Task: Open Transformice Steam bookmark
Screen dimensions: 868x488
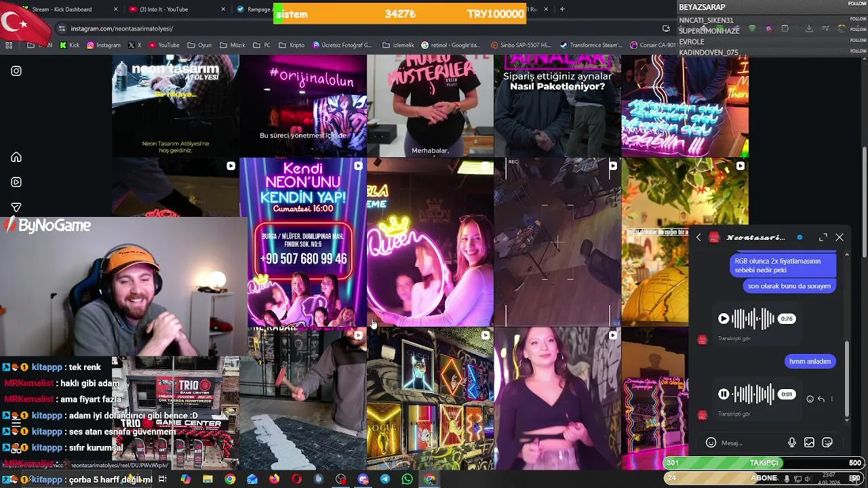Action: [x=591, y=45]
